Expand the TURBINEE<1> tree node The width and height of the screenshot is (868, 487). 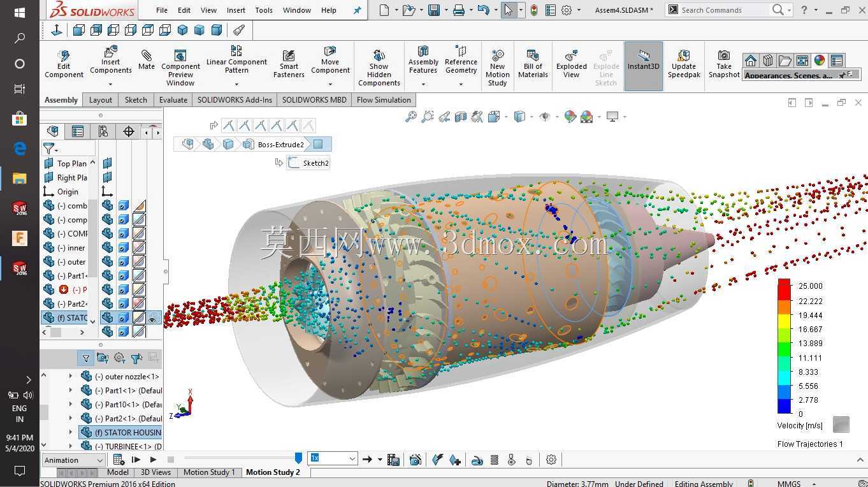click(71, 446)
